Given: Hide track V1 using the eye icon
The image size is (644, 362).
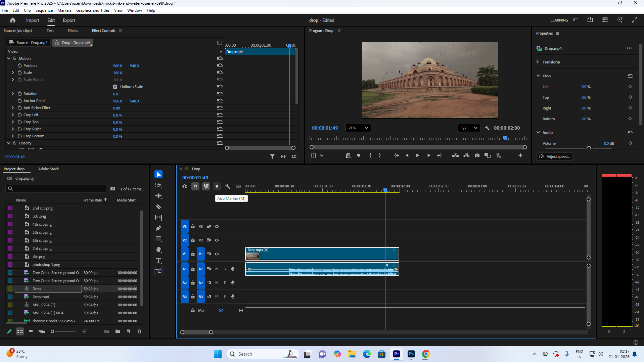Looking at the screenshot, I should pos(217,254).
